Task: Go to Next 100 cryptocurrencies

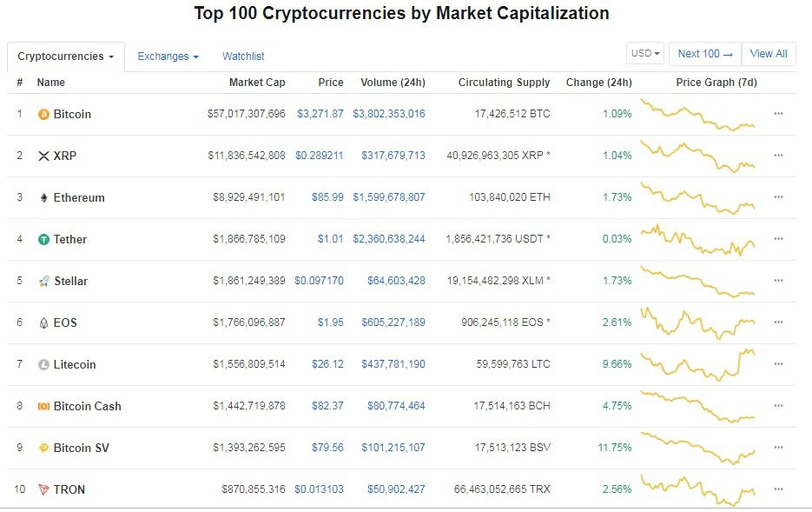Action: 704,54
